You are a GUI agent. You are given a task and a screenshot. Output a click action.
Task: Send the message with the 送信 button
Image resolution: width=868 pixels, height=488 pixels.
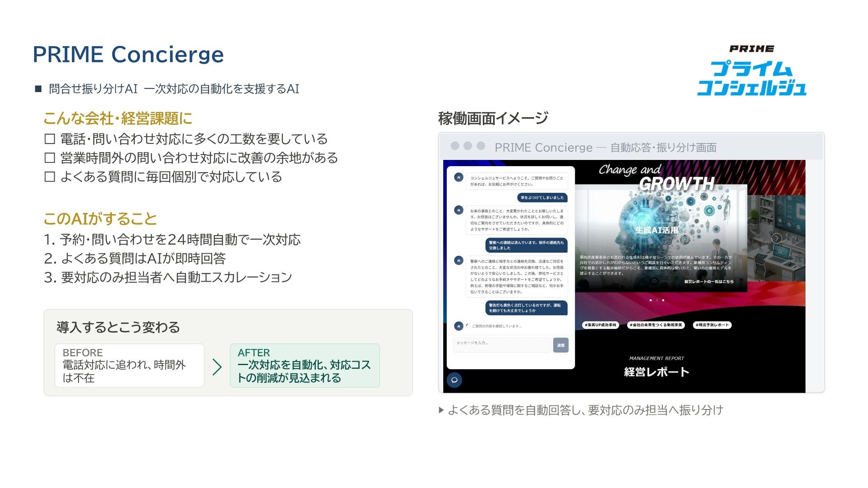pos(561,345)
